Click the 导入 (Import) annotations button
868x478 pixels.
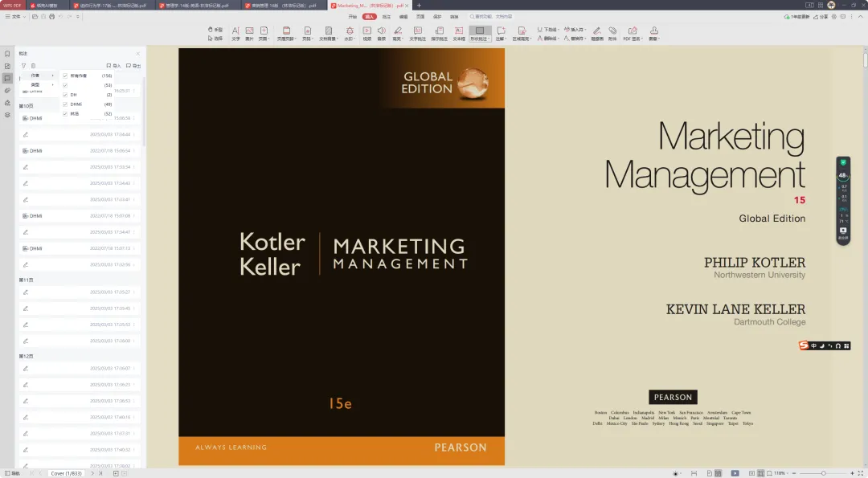click(x=113, y=65)
